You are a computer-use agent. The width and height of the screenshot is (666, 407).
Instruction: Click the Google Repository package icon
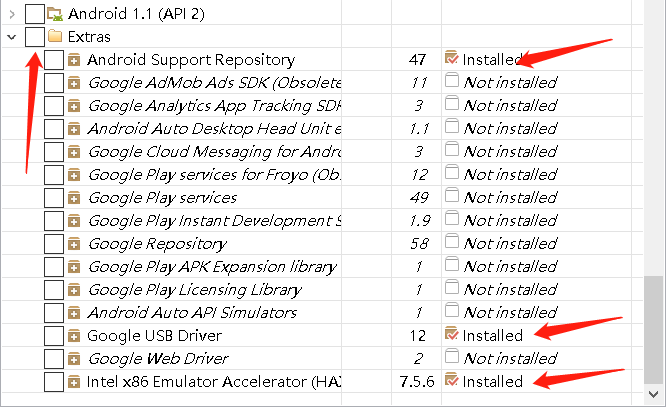pyautogui.click(x=74, y=244)
